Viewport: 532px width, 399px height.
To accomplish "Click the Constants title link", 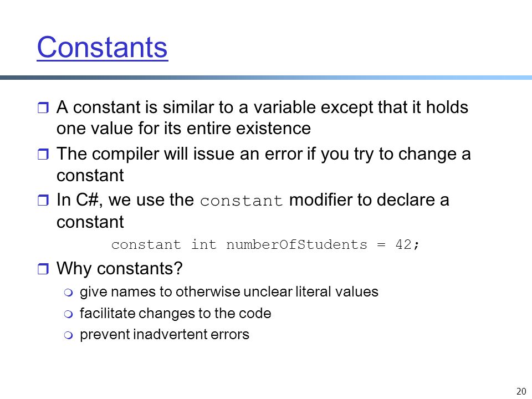I will pos(102,48).
